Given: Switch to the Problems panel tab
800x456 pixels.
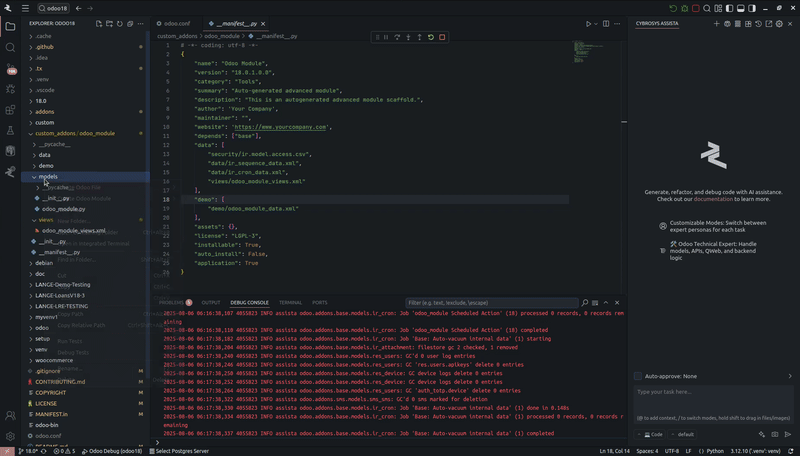Looking at the screenshot, I should coord(175,302).
